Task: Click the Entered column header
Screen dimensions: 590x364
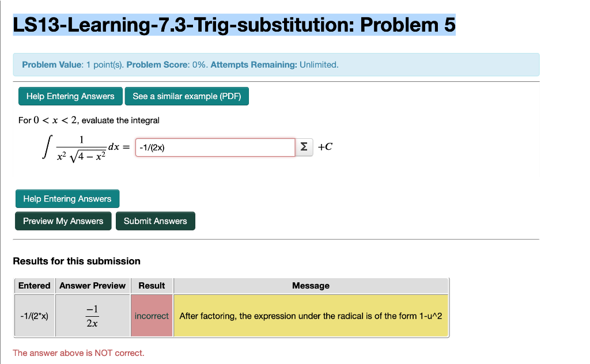Action: pyautogui.click(x=34, y=286)
